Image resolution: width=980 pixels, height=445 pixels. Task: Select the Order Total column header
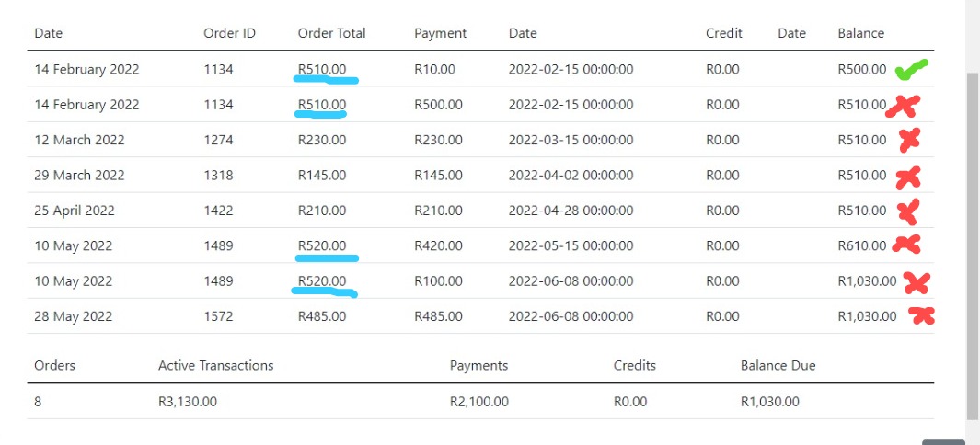(x=332, y=33)
